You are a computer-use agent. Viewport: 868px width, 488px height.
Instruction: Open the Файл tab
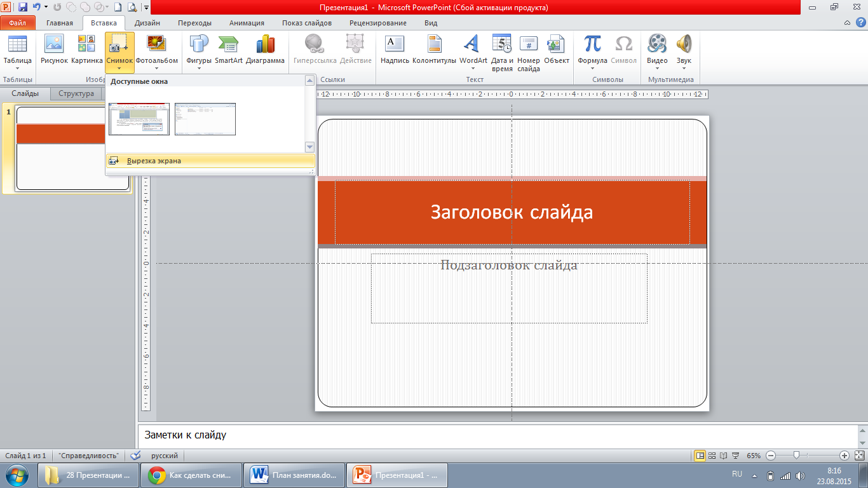point(18,23)
